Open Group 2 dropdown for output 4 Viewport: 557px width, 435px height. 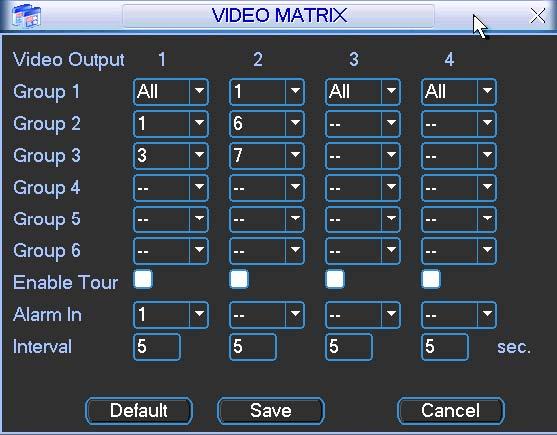tap(459, 124)
